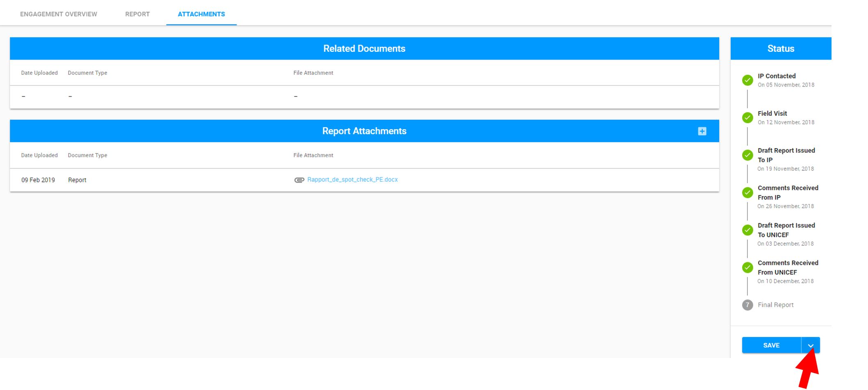Image resolution: width=868 pixels, height=390 pixels.
Task: Click the date 'On 26 November, 2018'
Action: point(786,206)
